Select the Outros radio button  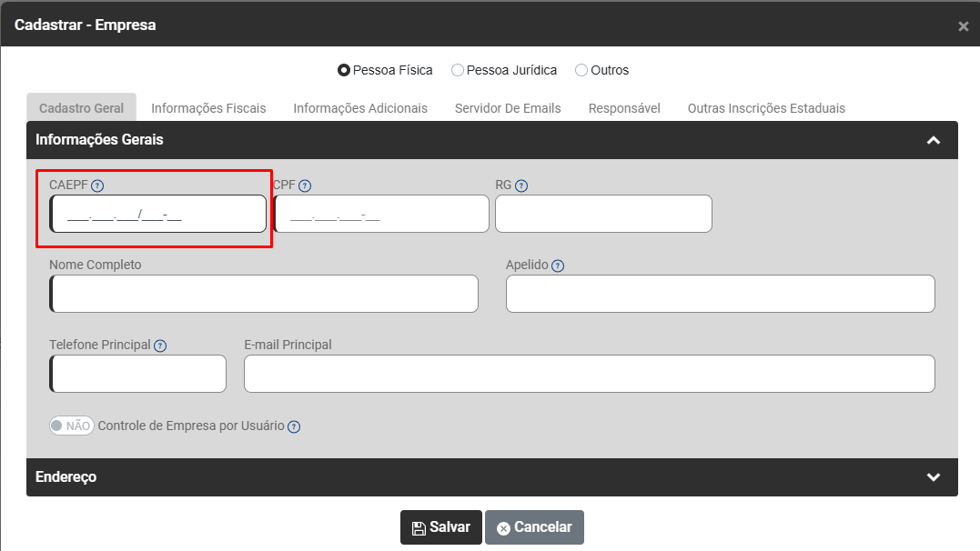581,70
